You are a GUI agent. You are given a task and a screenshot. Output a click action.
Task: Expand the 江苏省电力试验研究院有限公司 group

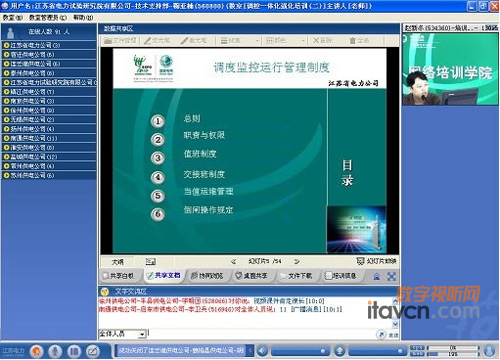click(x=6, y=82)
